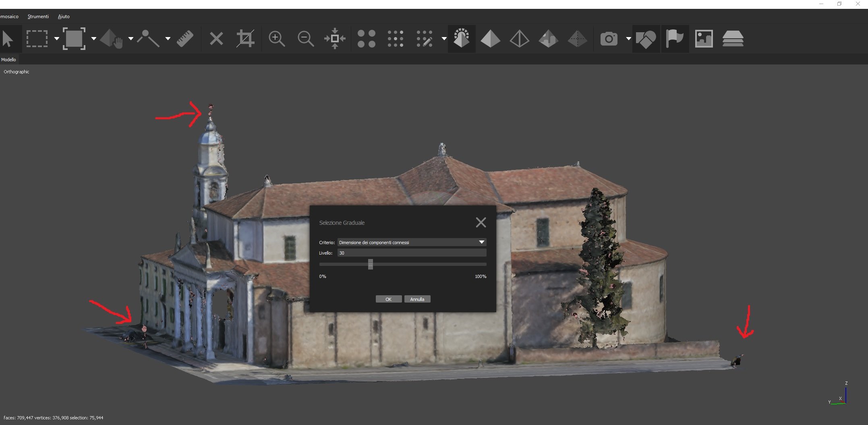Click the Zoom out magnifier

pyautogui.click(x=306, y=39)
